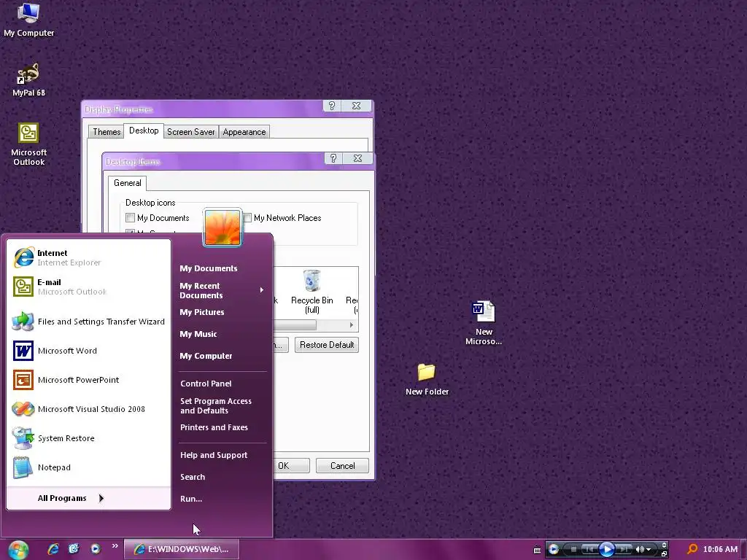Click Cancel in Desktop Items dialog
This screenshot has width=747, height=560.
[343, 466]
